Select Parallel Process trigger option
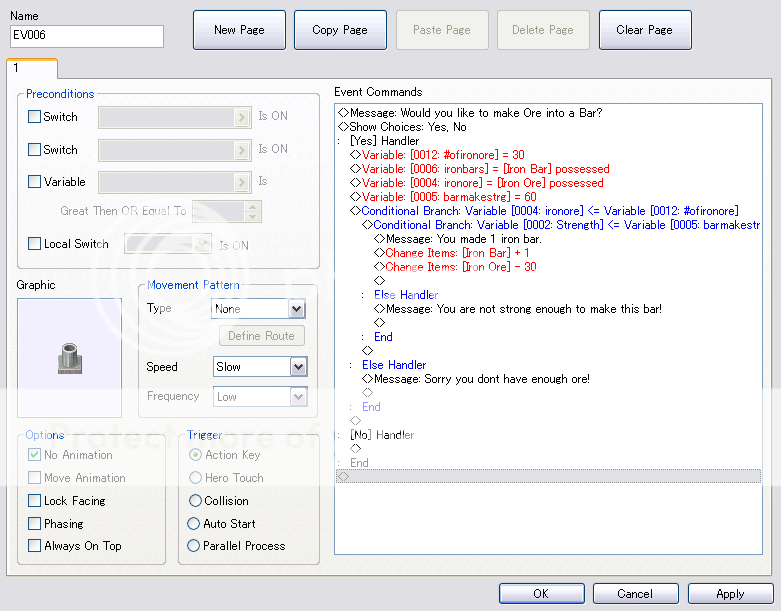This screenshot has height=611, width=781. point(194,546)
